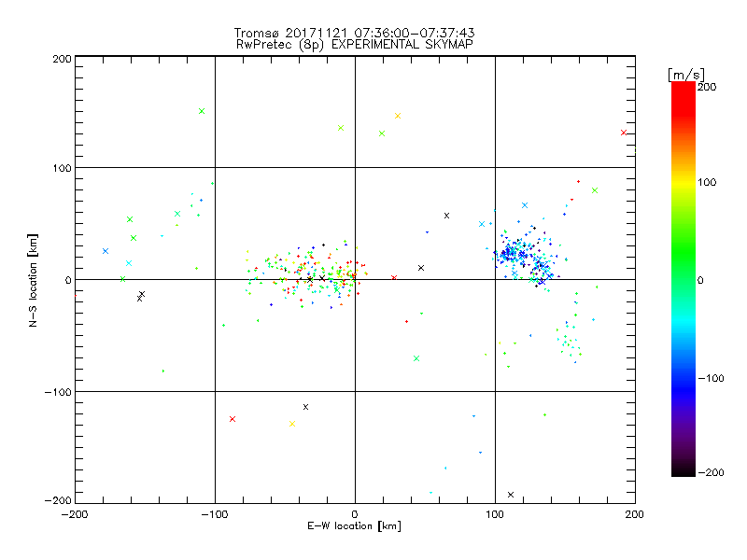The image size is (747, 560).
Task: Click the colorbar tick label "-200"
Action: 711,472
